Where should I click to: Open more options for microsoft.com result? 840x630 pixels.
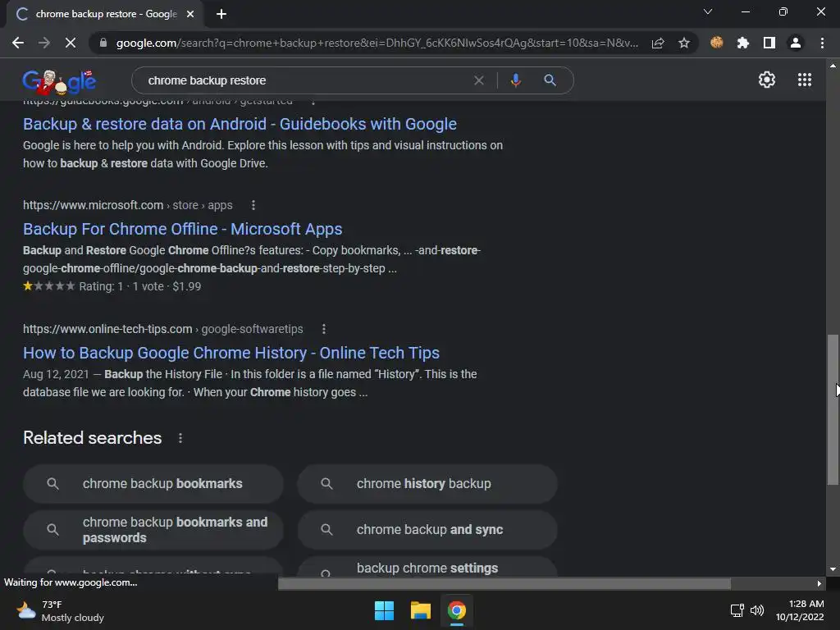click(x=253, y=205)
